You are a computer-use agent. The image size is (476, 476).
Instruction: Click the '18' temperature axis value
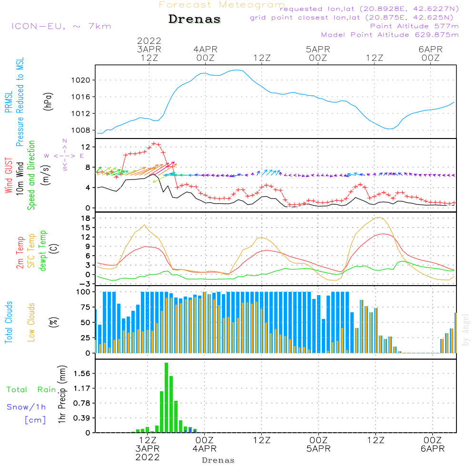click(86, 218)
